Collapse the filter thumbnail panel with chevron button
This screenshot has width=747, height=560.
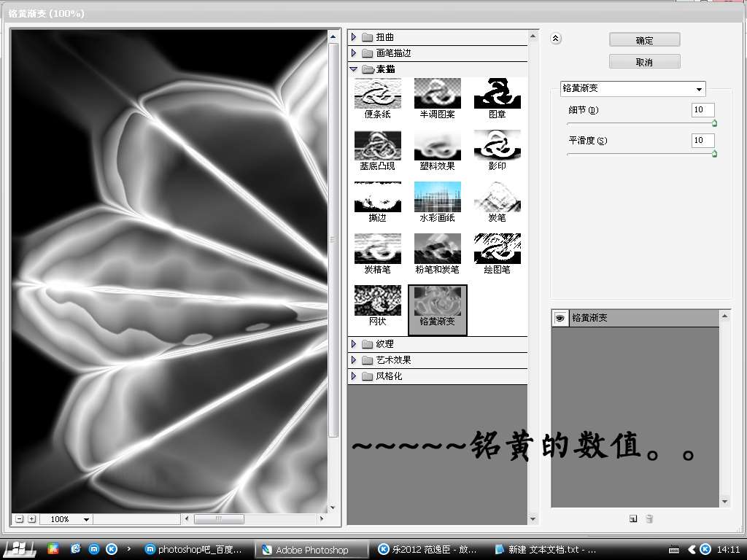pos(556,39)
